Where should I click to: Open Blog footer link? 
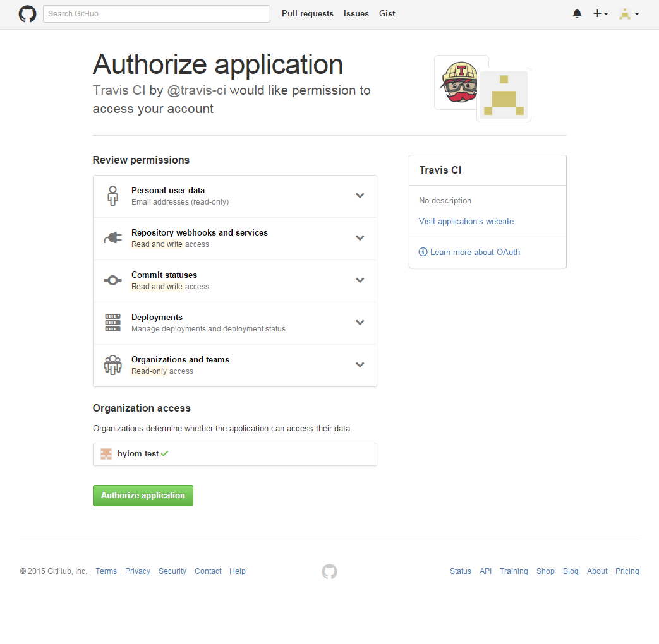pyautogui.click(x=571, y=571)
